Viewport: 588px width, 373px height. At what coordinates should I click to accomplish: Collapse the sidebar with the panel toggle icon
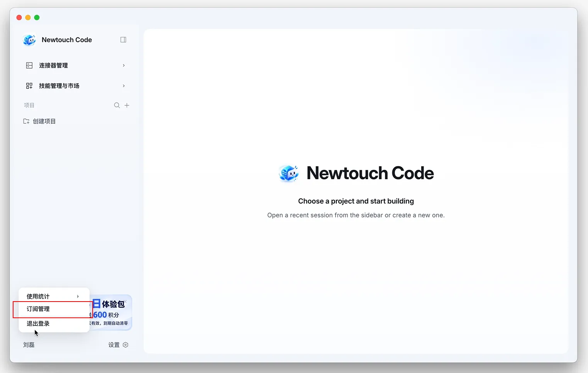pos(124,40)
